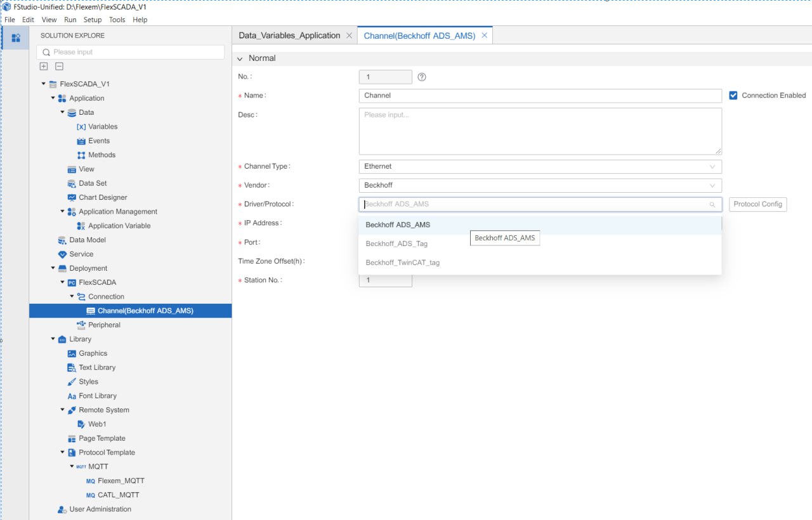Click the search magnifier in Driver/Protocol field
The height and width of the screenshot is (520, 812).
coord(712,204)
